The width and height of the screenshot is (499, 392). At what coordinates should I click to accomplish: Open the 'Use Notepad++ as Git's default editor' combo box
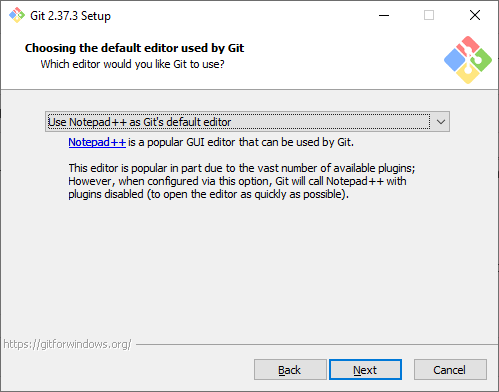point(247,122)
